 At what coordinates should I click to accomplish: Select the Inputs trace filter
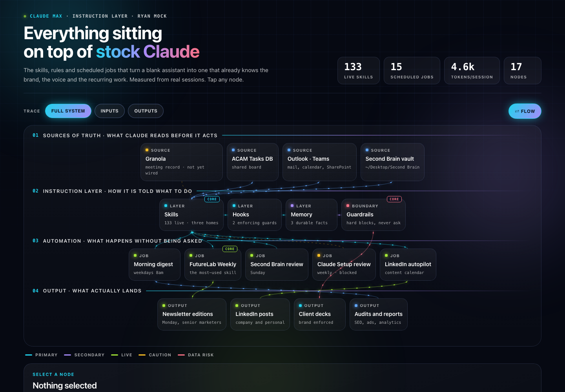tap(109, 111)
